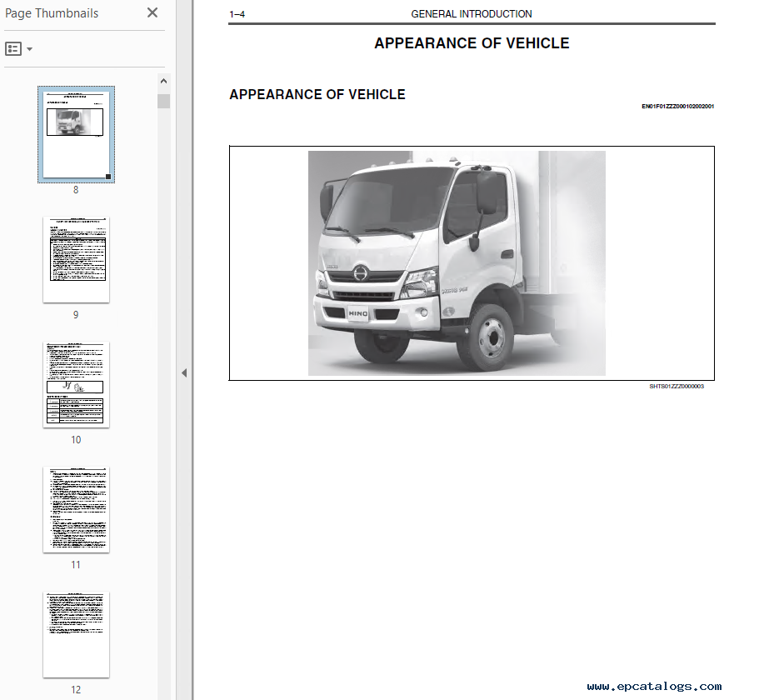
Task: Click the thumbnail scrollbar up arrow
Action: 163,81
